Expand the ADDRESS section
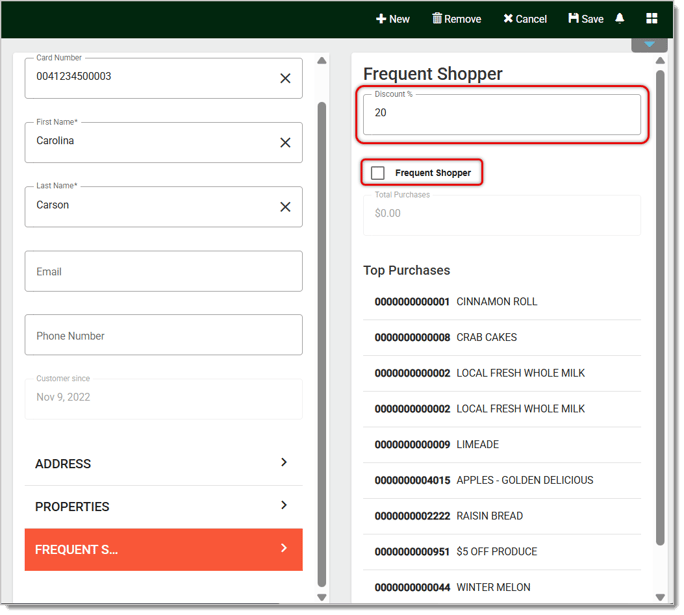This screenshot has width=684, height=615. (x=164, y=463)
